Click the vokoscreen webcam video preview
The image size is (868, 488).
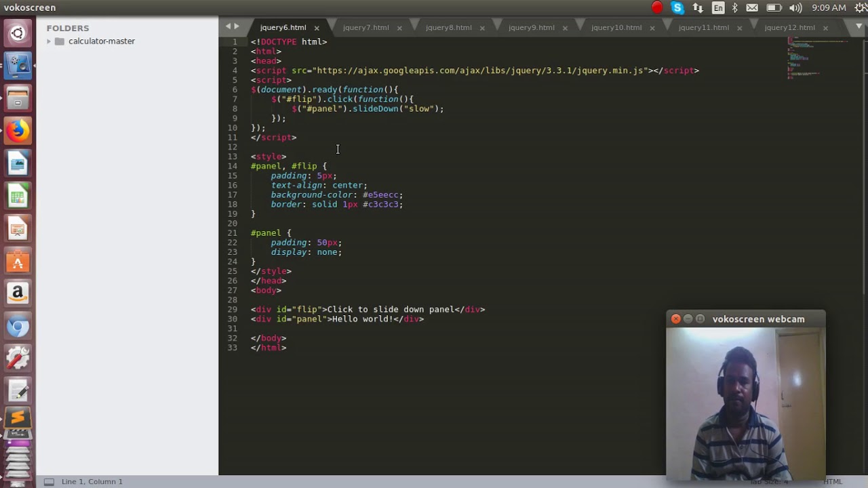coord(746,403)
